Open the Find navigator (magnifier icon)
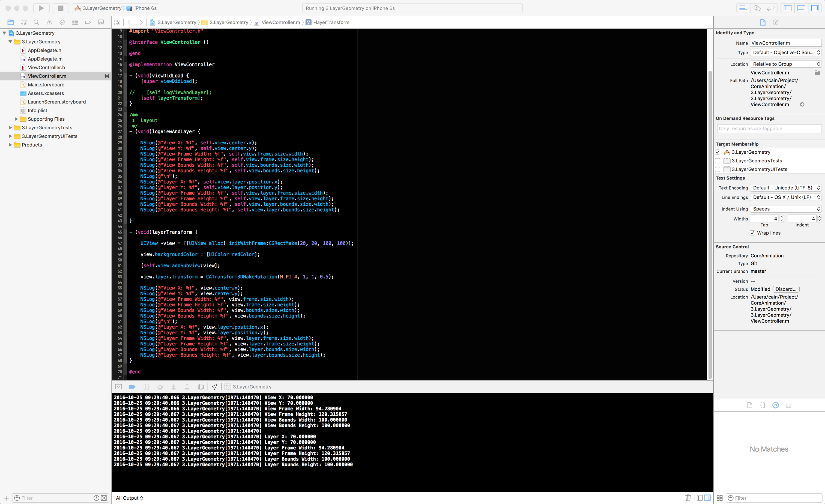The image size is (825, 504). click(x=37, y=22)
